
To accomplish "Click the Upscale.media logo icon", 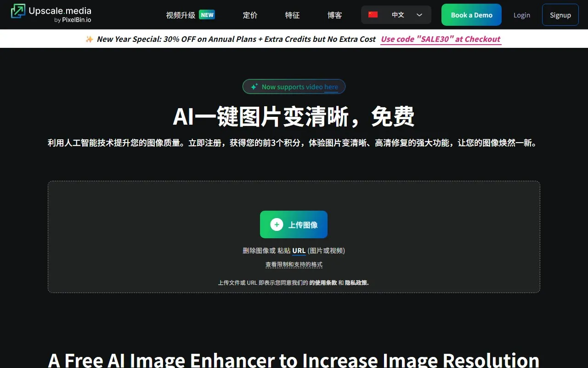I will (x=18, y=11).
